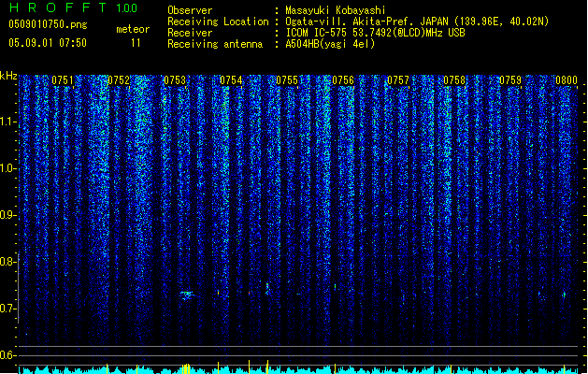Image resolution: width=588 pixels, height=374 pixels.
Task: Click the yellow marker cluster in the bottom strip
Action: [186, 368]
